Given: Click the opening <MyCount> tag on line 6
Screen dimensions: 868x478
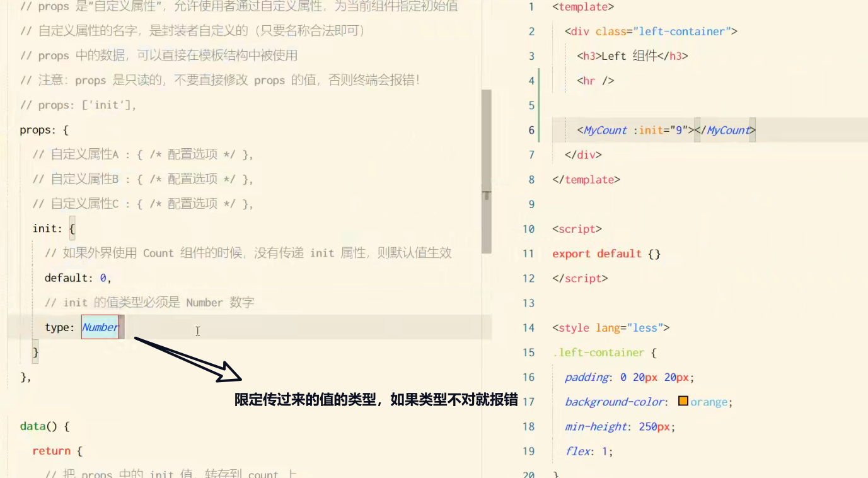Looking at the screenshot, I should 635,130.
